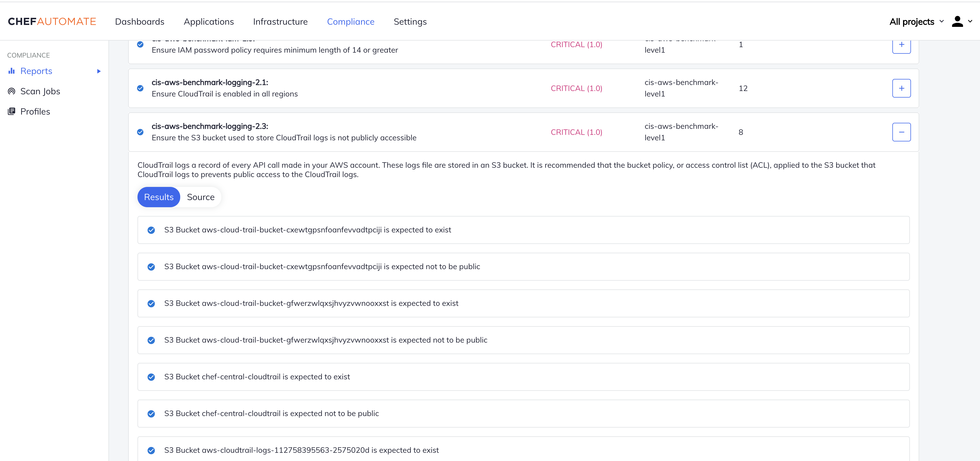Open the Scan Jobs link
The width and height of the screenshot is (980, 461).
[x=40, y=91]
